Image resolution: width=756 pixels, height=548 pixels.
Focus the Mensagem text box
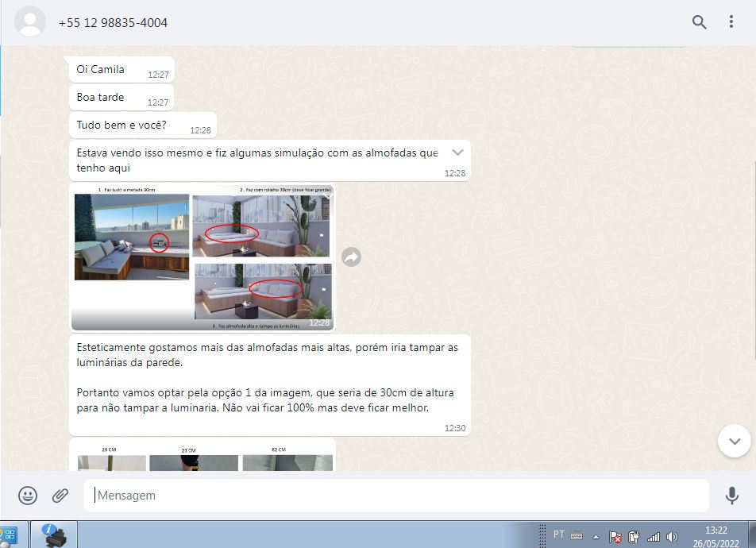tap(396, 496)
